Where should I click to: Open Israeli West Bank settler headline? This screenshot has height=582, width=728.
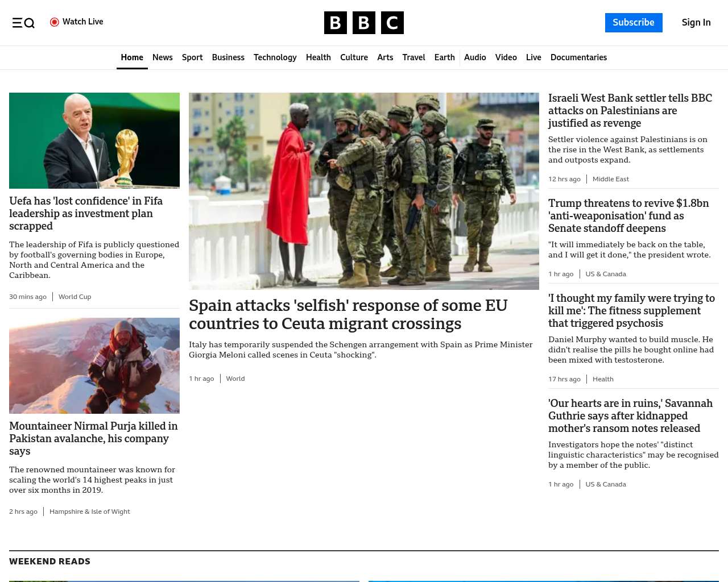click(x=630, y=110)
